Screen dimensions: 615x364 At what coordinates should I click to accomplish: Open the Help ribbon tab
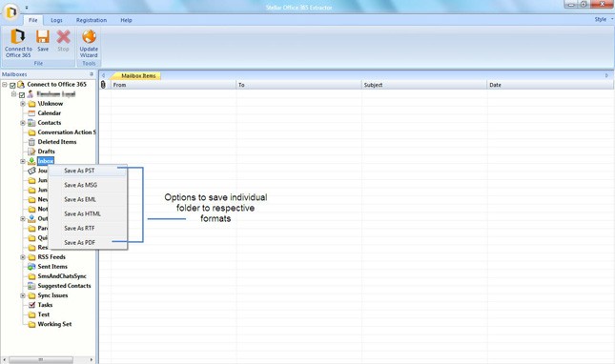tap(126, 20)
